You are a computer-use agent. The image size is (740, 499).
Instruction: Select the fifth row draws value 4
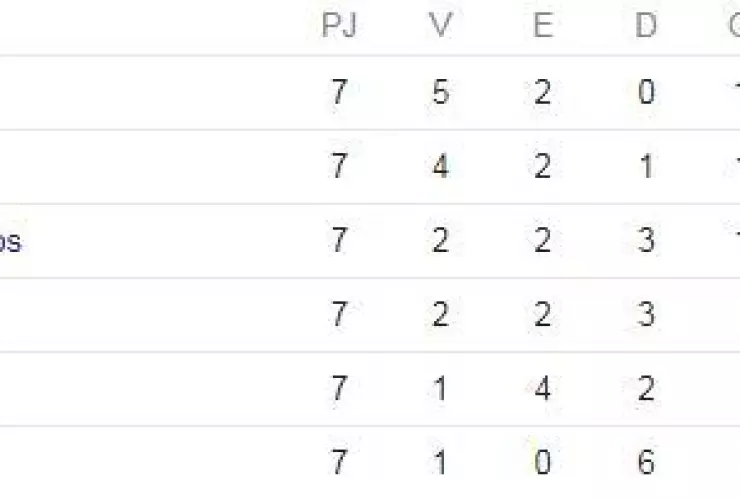[x=543, y=389]
